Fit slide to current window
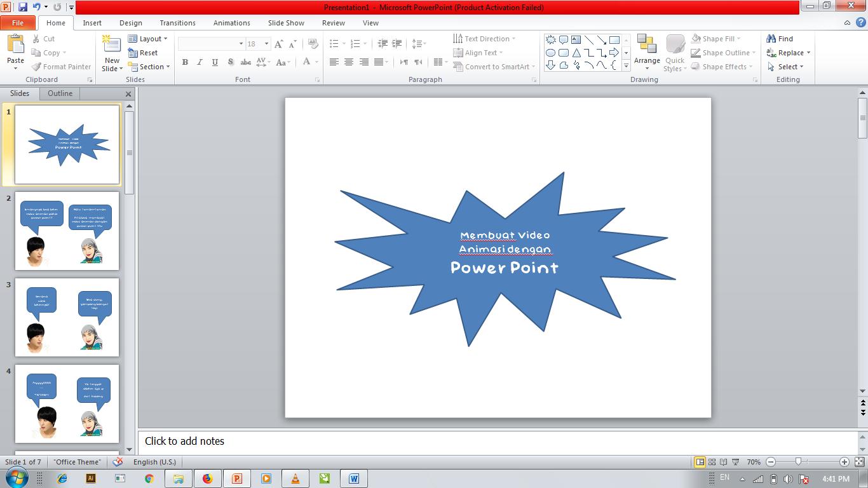The width and height of the screenshot is (868, 488). tap(858, 462)
